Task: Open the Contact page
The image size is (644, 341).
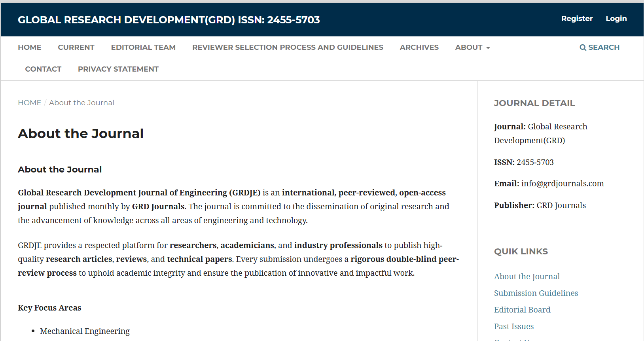Action: pos(43,69)
